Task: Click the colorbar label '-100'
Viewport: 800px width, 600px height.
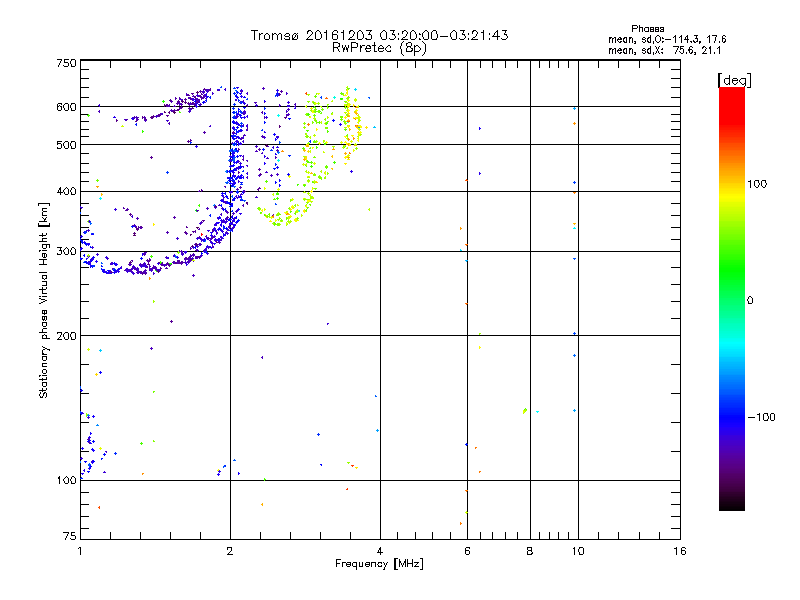Action: tap(762, 417)
